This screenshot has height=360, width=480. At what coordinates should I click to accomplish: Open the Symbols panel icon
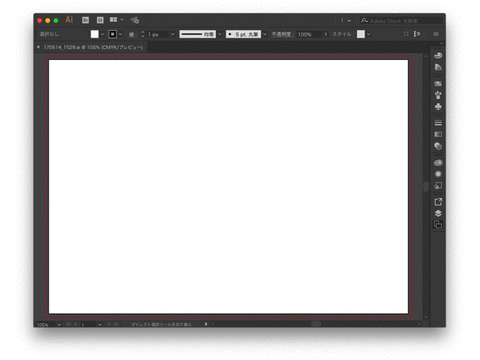click(438, 107)
